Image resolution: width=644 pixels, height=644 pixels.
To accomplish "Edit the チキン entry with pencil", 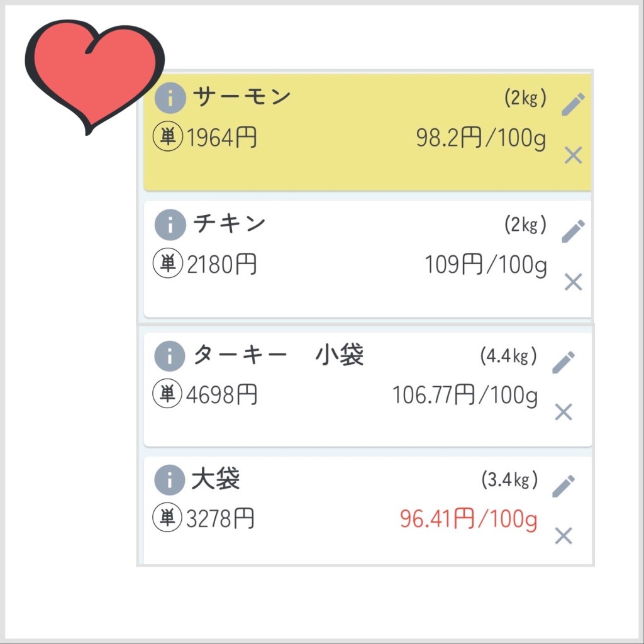I will 573,231.
